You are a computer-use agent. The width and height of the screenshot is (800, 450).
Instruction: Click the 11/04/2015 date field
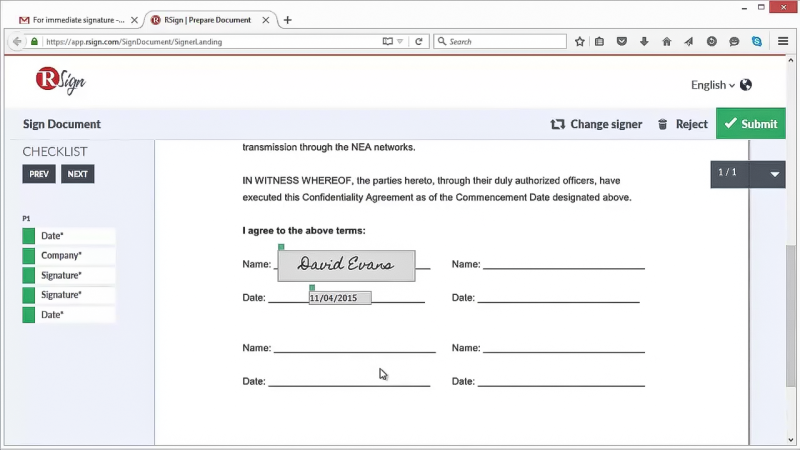click(x=340, y=298)
